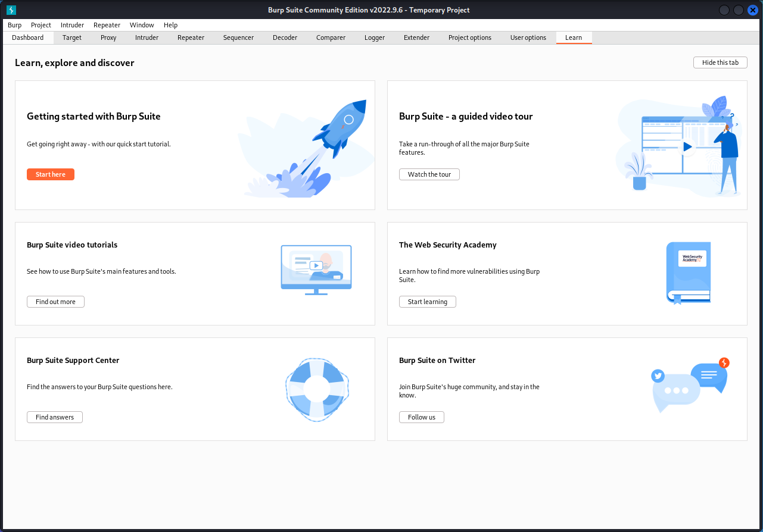Switch to the Proxy tab
Image resolution: width=763 pixels, height=532 pixels.
tap(108, 37)
